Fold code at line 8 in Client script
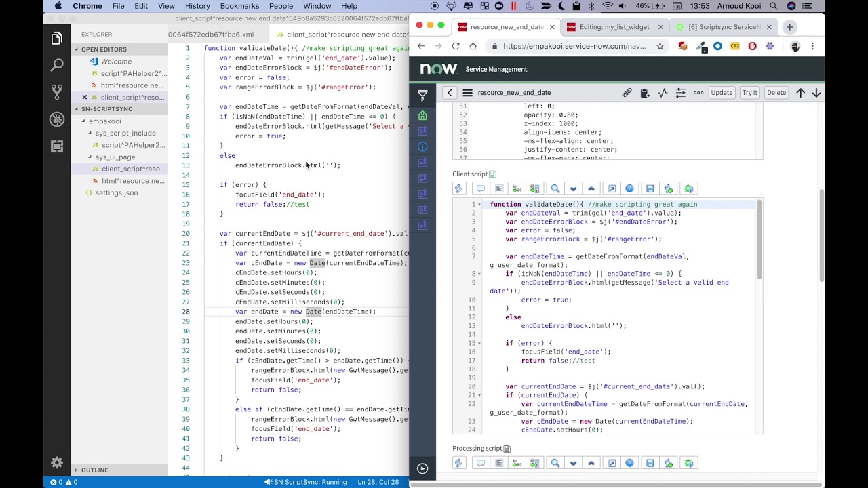868x488 pixels. click(x=480, y=274)
